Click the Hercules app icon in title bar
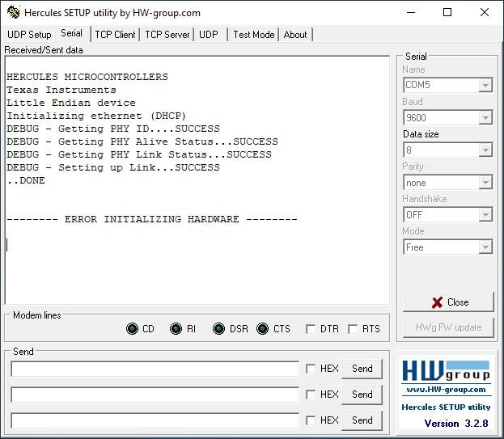This screenshot has width=504, height=439. pyautogui.click(x=14, y=12)
